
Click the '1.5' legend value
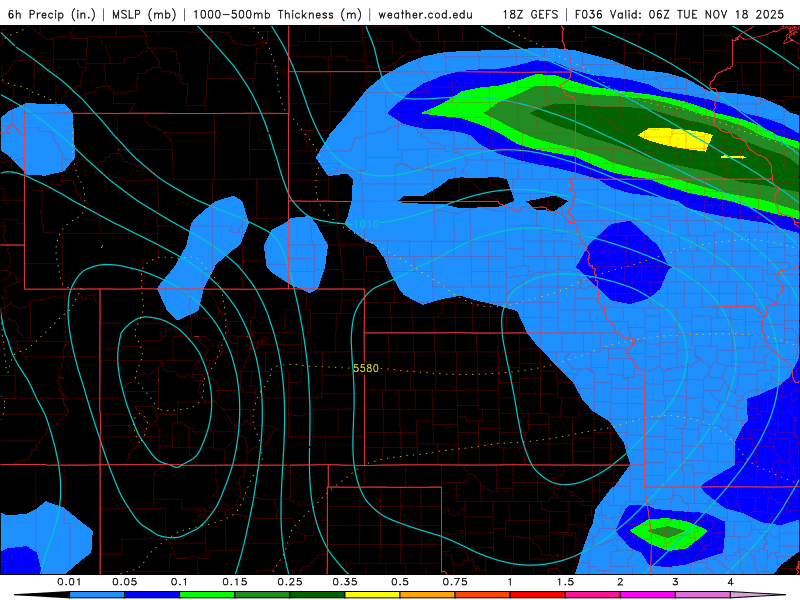(x=565, y=582)
